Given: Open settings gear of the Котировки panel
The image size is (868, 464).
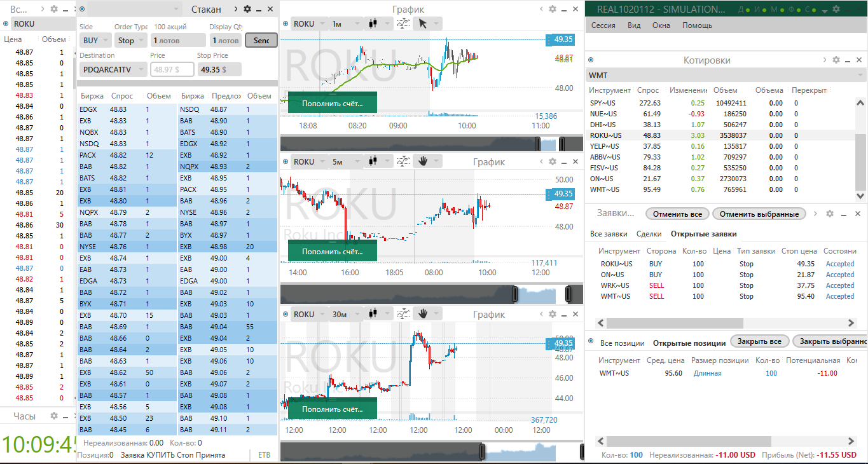Looking at the screenshot, I should (x=836, y=60).
